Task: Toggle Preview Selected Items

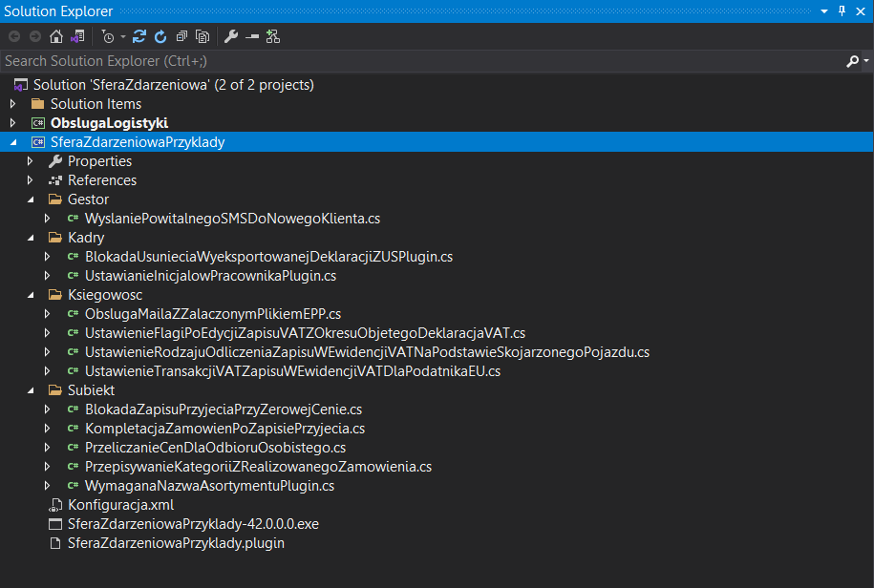Action: click(252, 36)
